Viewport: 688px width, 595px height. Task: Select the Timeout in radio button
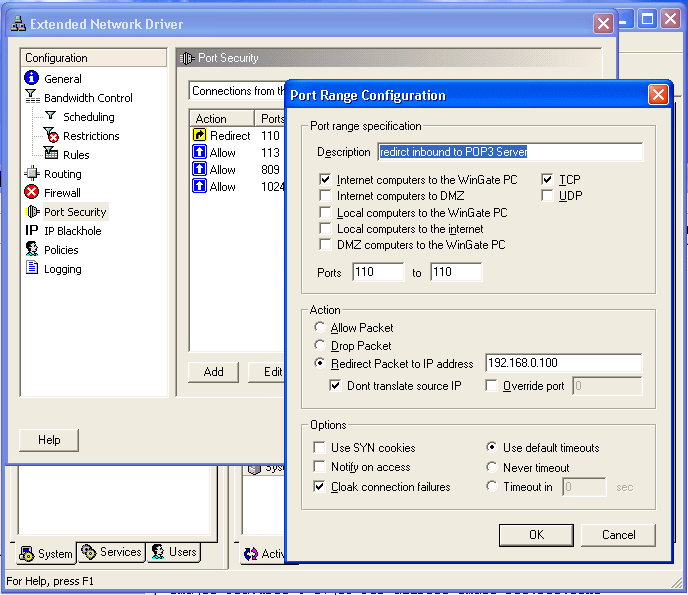tap(492, 486)
